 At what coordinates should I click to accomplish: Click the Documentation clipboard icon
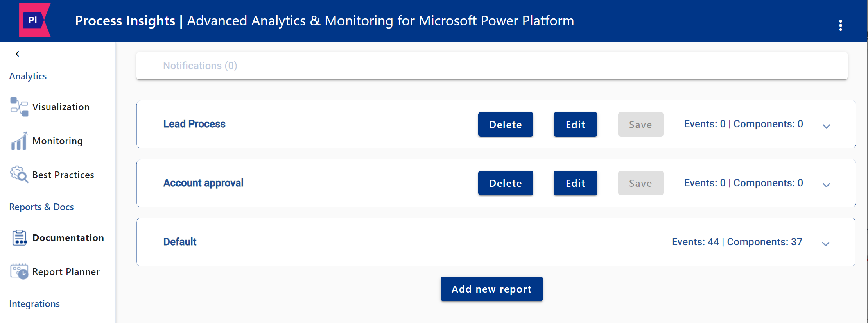coord(19,237)
